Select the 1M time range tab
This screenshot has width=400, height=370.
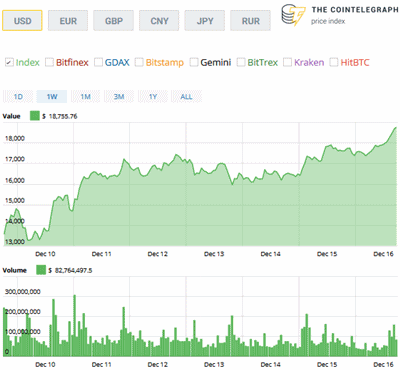pyautogui.click(x=85, y=97)
